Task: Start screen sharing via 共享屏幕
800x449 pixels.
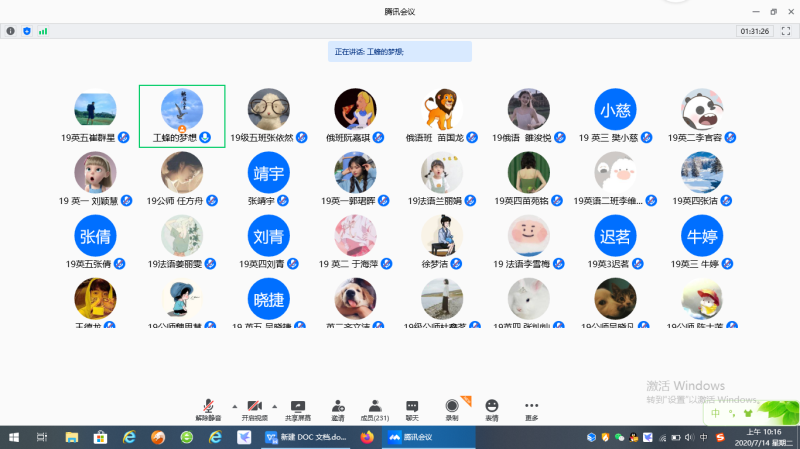Action: point(298,406)
